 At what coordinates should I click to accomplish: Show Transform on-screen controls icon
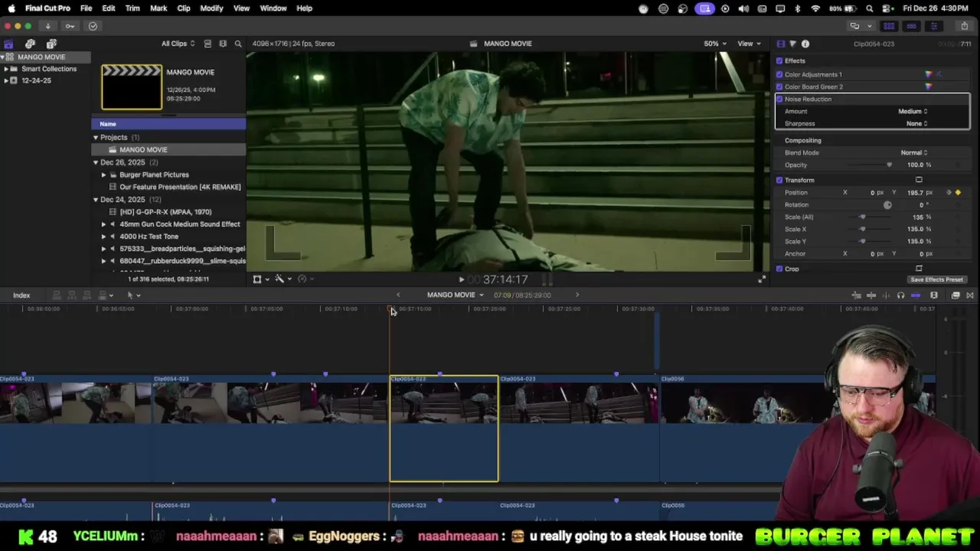click(x=919, y=180)
